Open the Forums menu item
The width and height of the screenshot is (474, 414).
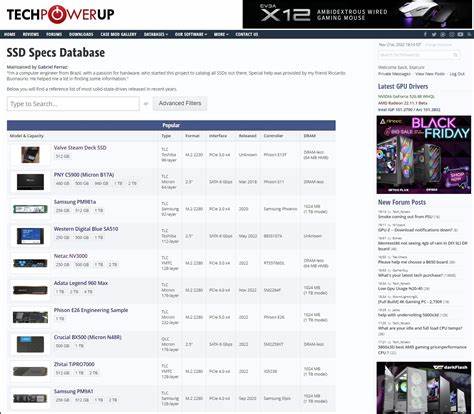pyautogui.click(x=54, y=34)
